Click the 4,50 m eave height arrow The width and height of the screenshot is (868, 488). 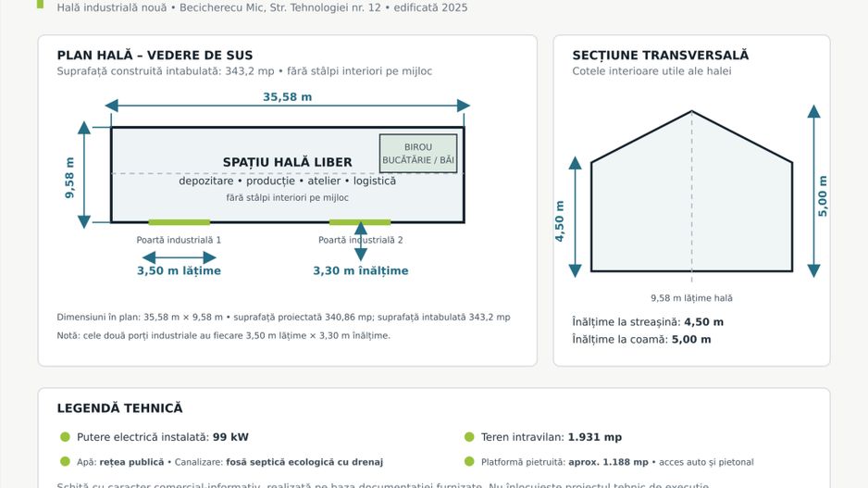point(576,217)
